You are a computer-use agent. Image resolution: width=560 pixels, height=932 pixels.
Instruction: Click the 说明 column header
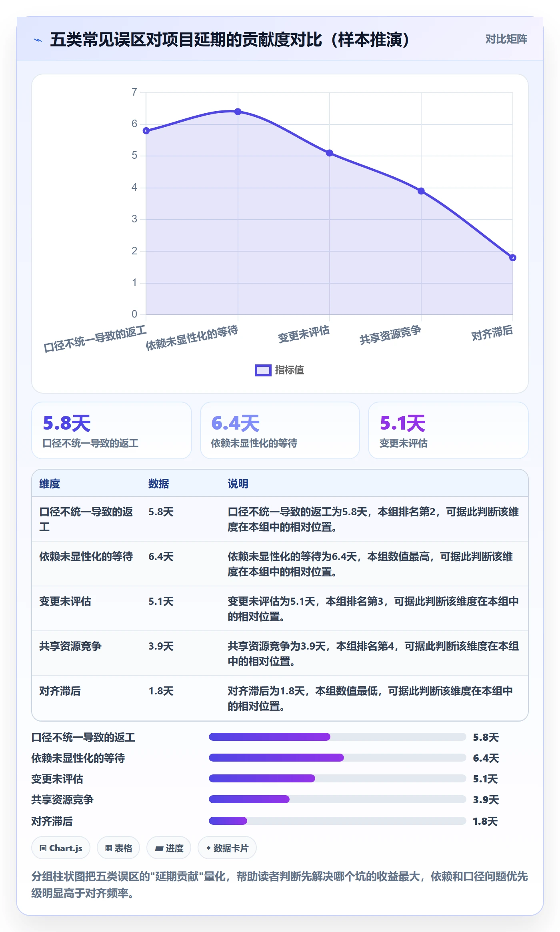click(238, 484)
